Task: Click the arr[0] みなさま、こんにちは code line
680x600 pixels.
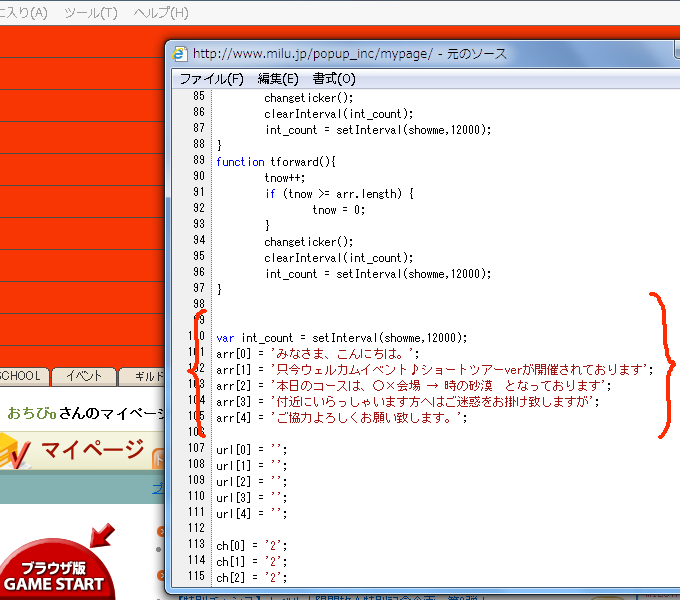Action: click(x=318, y=354)
